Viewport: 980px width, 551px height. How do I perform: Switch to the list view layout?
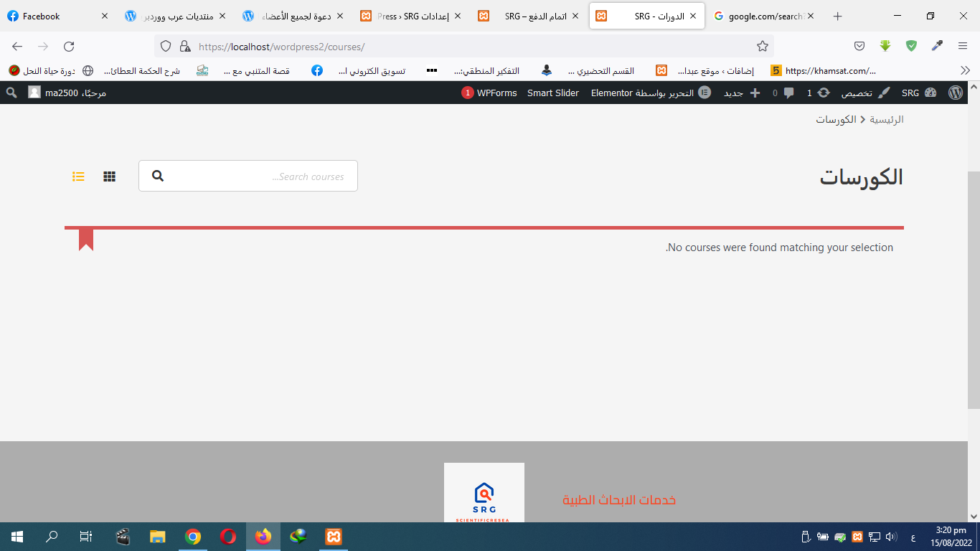pos(79,176)
